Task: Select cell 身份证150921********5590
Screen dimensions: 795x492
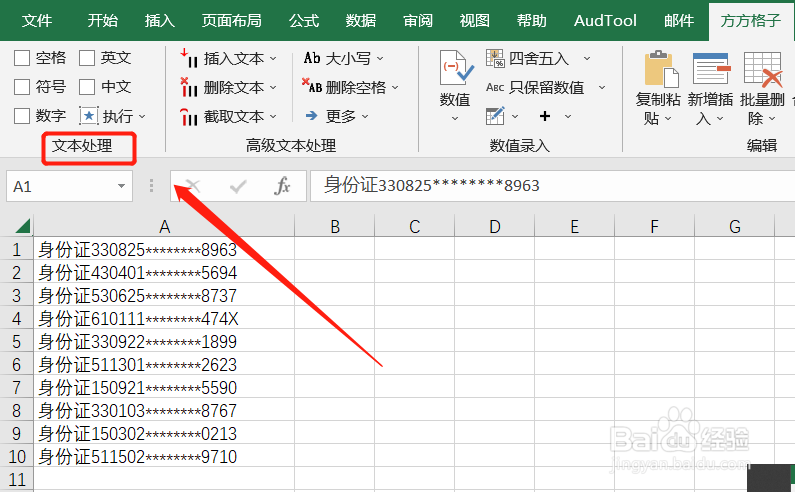Action: pyautogui.click(x=164, y=388)
